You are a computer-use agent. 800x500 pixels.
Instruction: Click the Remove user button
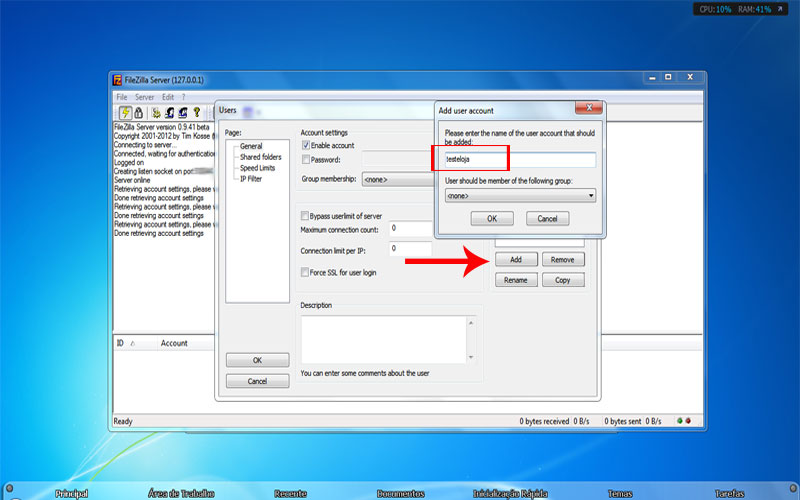coord(563,259)
